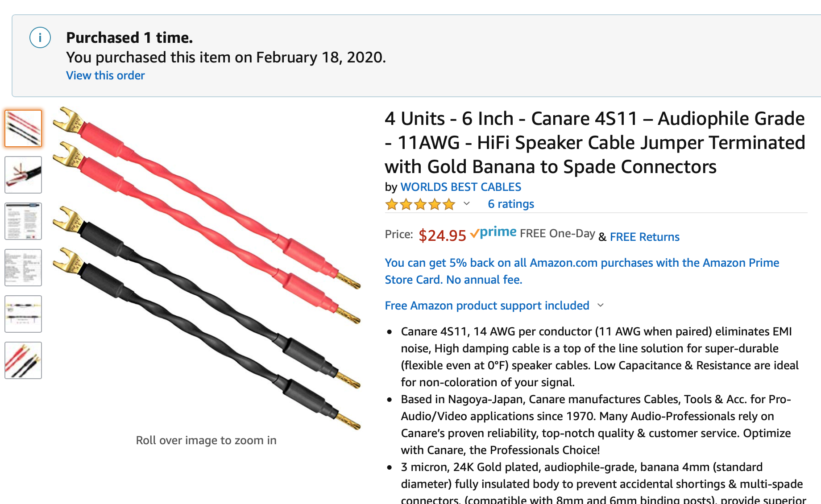Click the product title heading
Viewport: 821px width, 504px height.
pyautogui.click(x=595, y=143)
